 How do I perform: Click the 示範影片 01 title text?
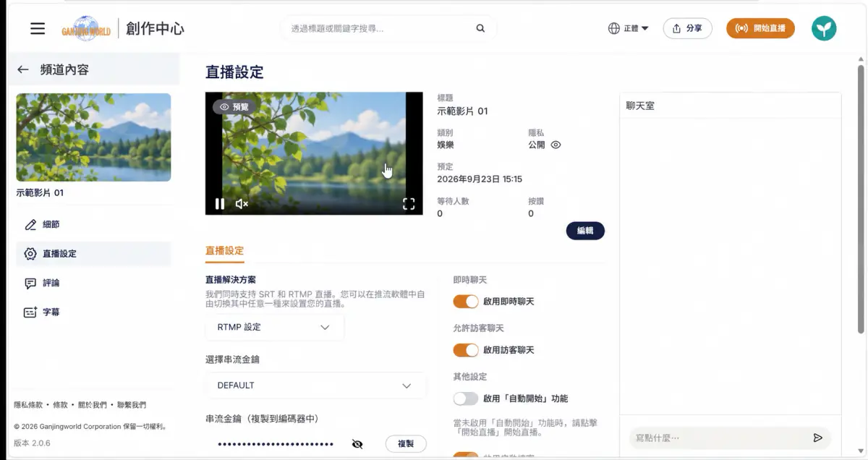tap(462, 111)
